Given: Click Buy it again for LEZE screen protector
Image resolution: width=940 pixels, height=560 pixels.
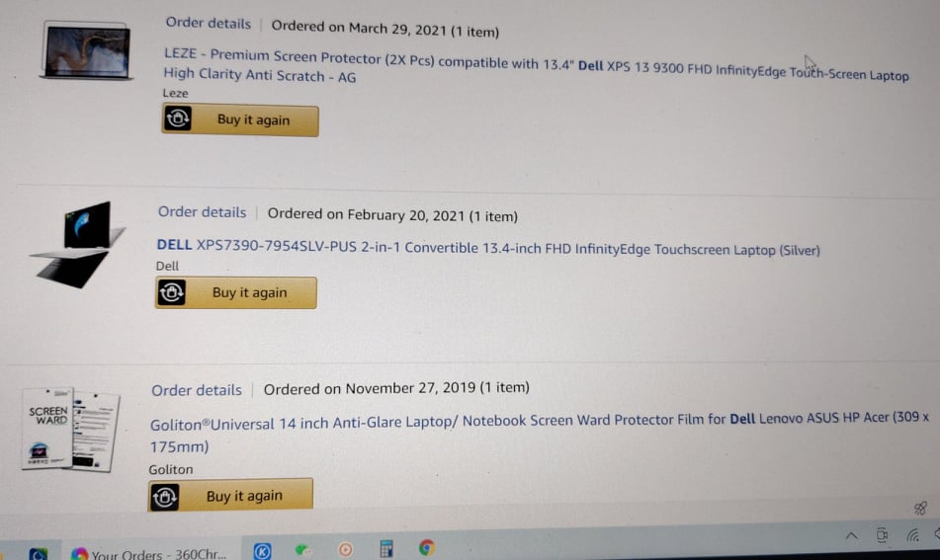Looking at the screenshot, I should click(240, 120).
